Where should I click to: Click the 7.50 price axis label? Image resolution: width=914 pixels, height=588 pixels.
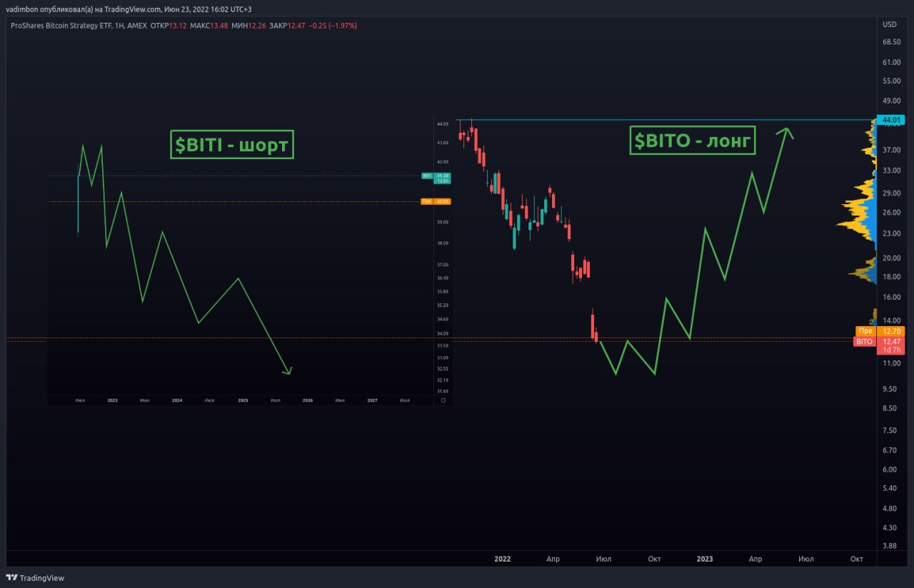(x=890, y=430)
